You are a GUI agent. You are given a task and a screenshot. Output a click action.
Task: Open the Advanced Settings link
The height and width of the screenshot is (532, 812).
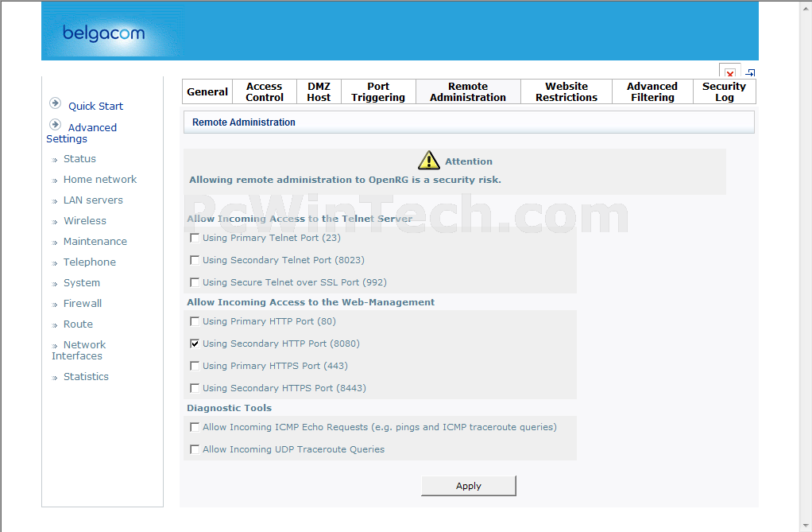click(81, 134)
